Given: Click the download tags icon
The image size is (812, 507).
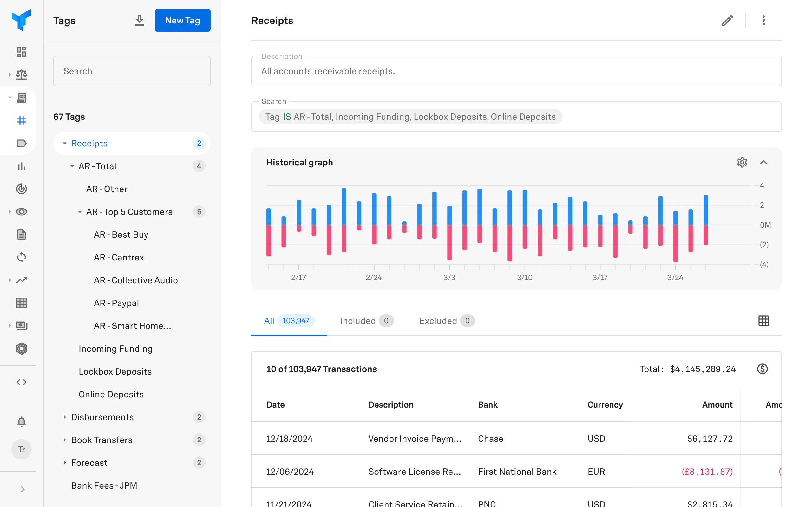Looking at the screenshot, I should (x=139, y=21).
